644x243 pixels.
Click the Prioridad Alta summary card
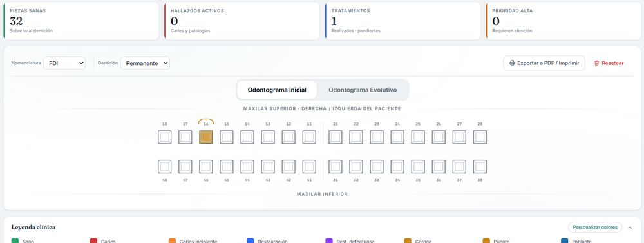tap(563, 21)
